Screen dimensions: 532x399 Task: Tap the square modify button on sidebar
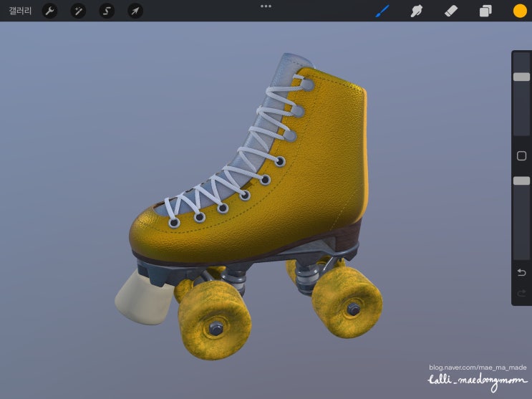tap(521, 156)
